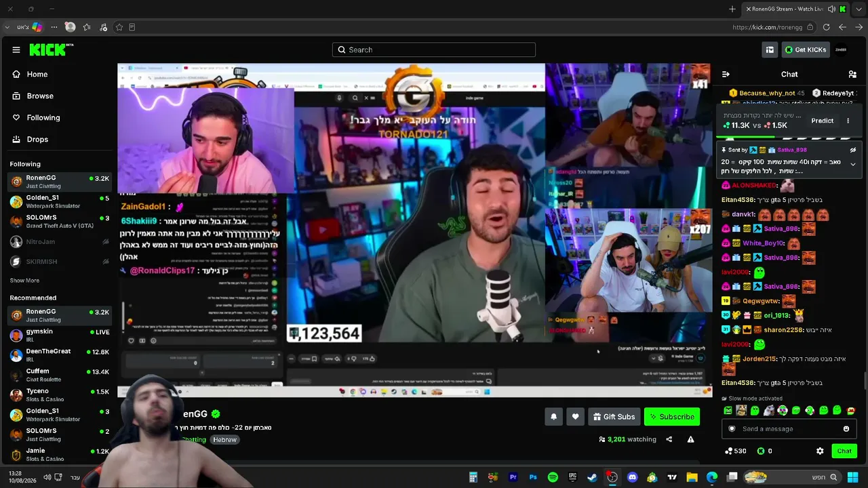Expand Show More under Following list

24,281
